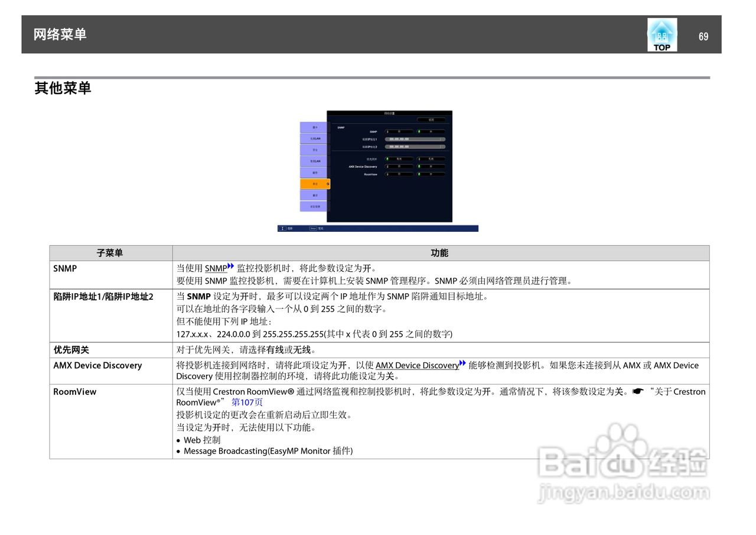Open the 有线LAN tab in projector menu

pyautogui.click(x=314, y=161)
